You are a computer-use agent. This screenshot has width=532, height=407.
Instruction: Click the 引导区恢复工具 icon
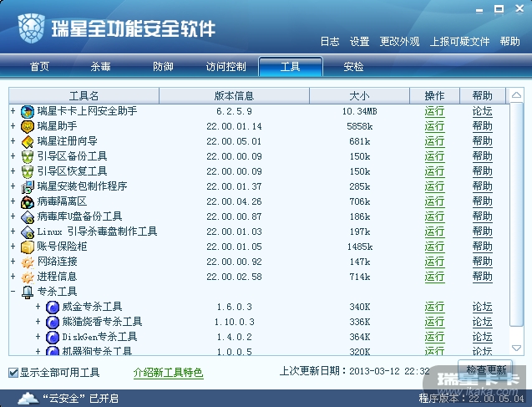28,171
